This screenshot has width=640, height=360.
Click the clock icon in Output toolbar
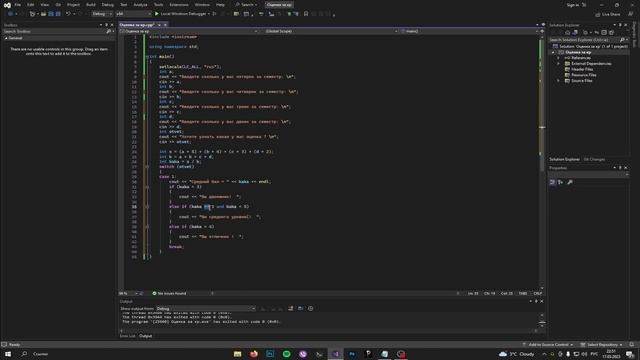click(x=311, y=309)
